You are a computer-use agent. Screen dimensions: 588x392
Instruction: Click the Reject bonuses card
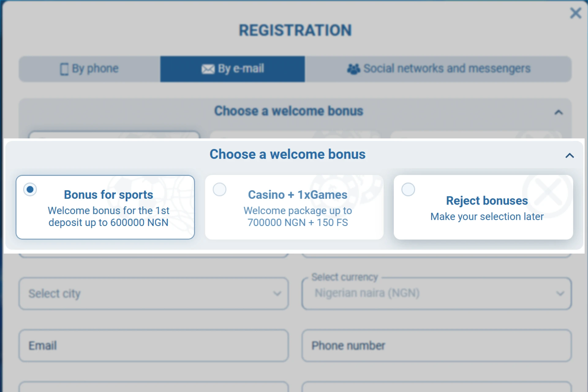(484, 207)
